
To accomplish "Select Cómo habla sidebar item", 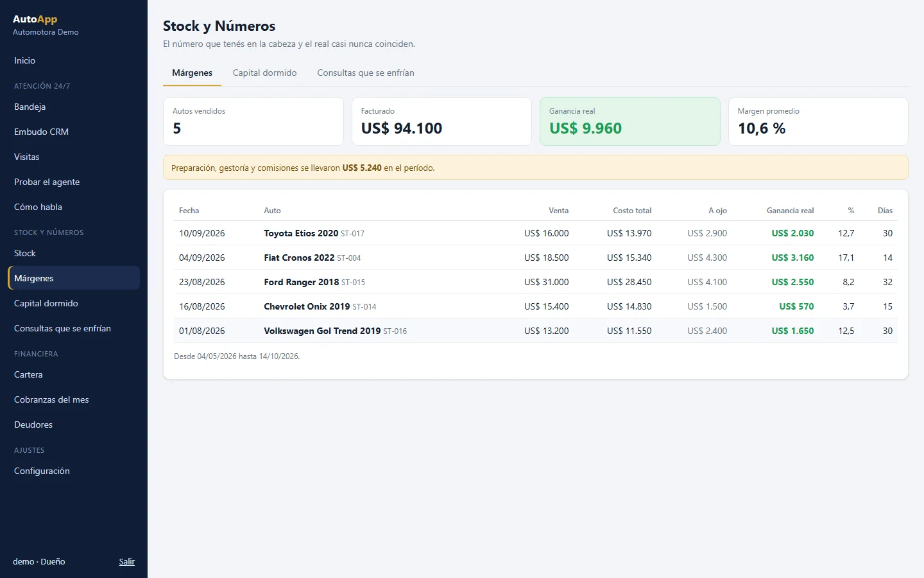I will (74, 207).
